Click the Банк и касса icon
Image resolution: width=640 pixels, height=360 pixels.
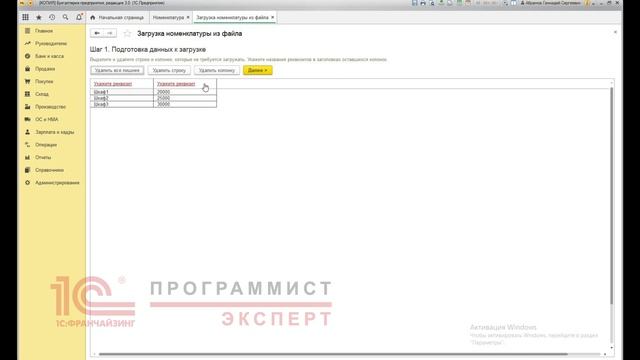27,56
